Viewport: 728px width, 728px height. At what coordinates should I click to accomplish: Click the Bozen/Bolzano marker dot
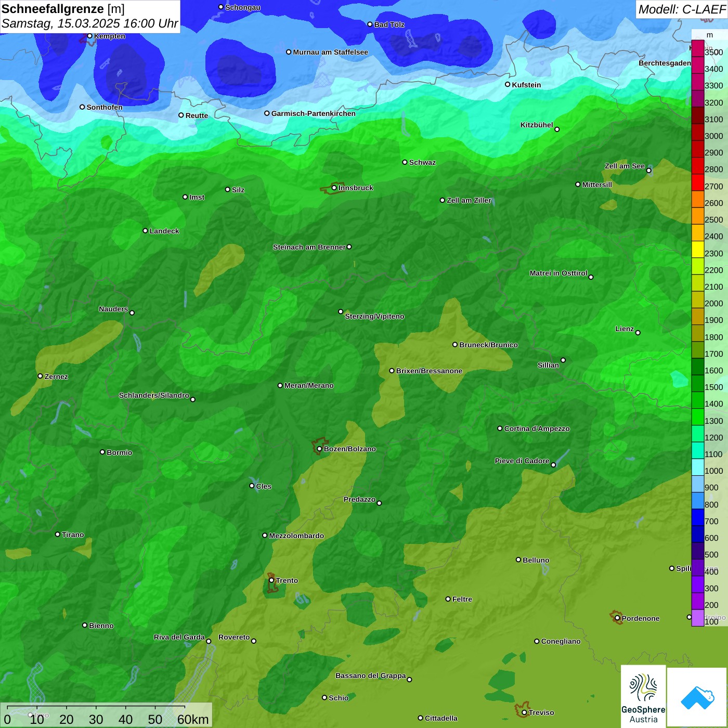(319, 449)
